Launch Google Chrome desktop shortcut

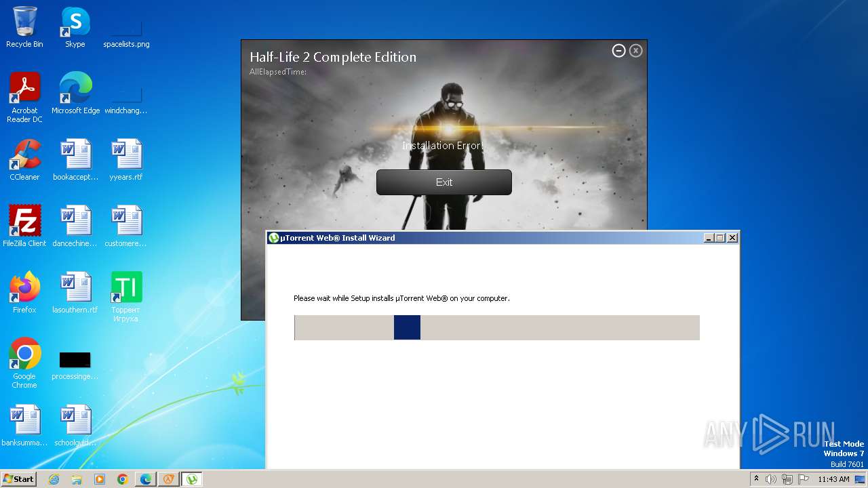pos(24,363)
